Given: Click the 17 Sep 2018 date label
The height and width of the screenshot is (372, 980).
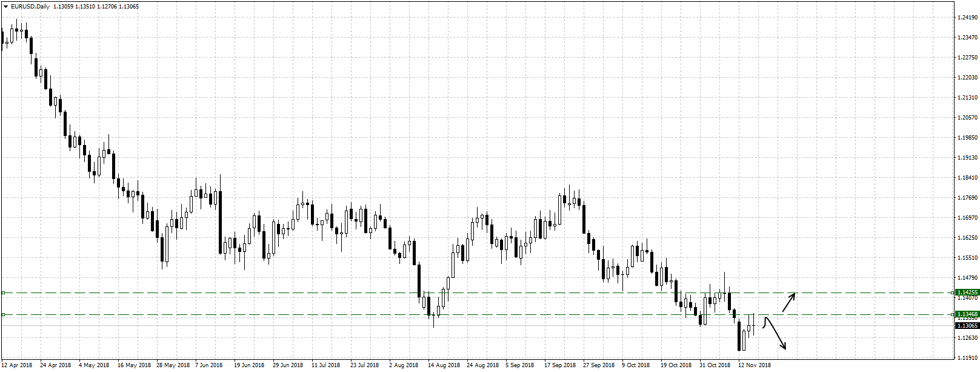Looking at the screenshot, I should 559,365.
